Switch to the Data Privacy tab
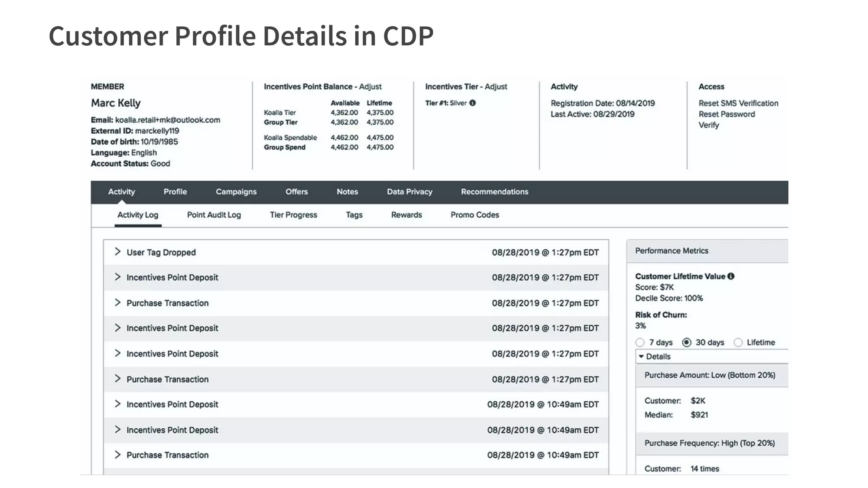868x488 pixels. click(x=409, y=192)
